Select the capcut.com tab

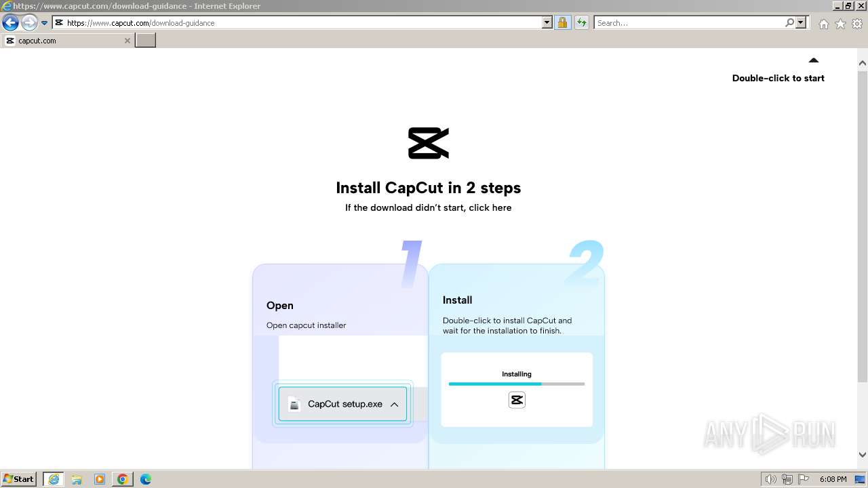67,41
